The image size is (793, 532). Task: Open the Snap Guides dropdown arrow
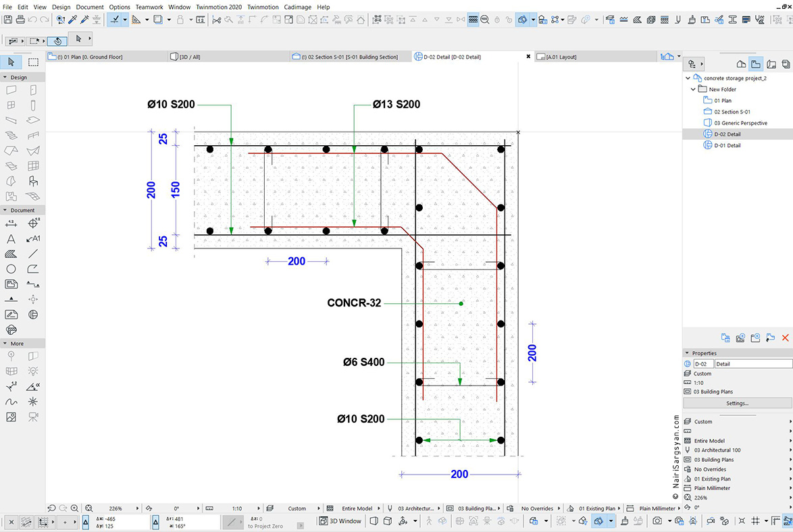click(147, 20)
